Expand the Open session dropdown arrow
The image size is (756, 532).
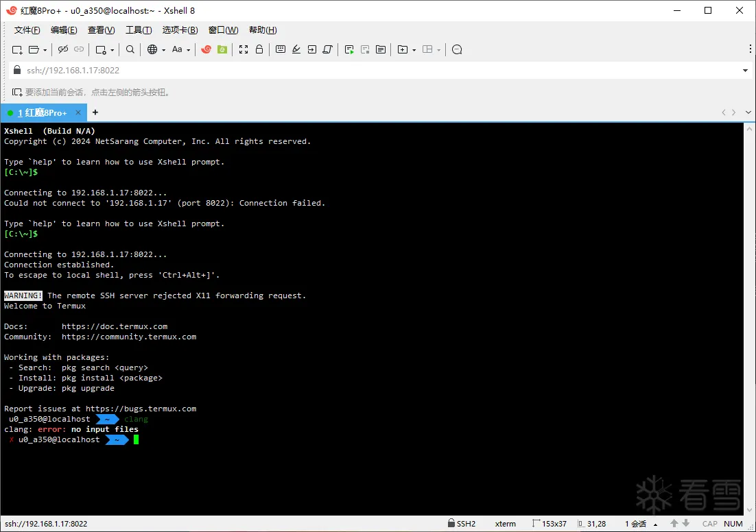(45, 50)
